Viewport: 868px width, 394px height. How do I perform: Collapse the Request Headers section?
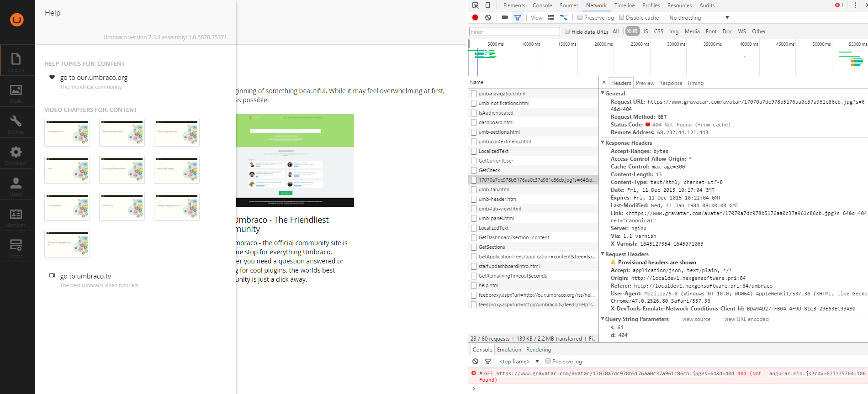pyautogui.click(x=603, y=254)
